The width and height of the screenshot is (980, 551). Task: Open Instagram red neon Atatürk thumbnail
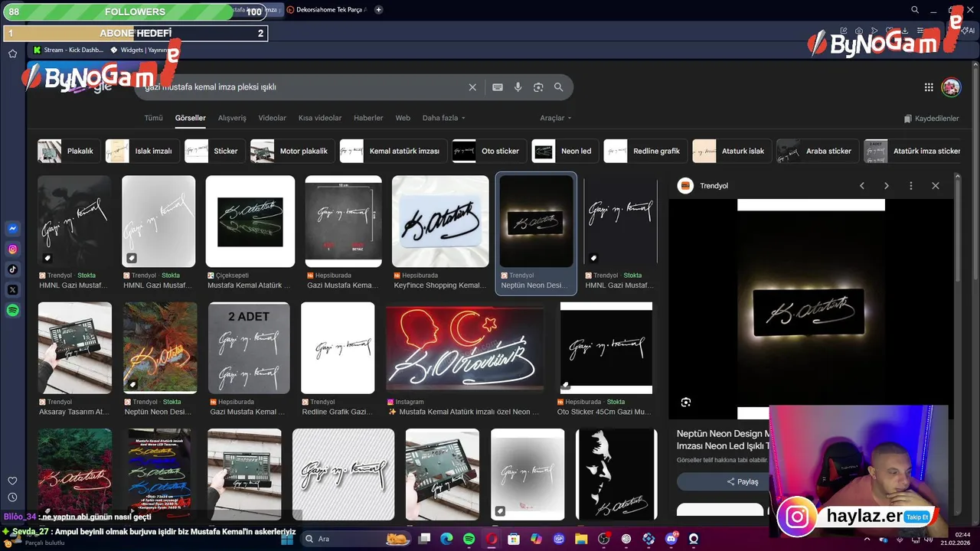click(465, 348)
